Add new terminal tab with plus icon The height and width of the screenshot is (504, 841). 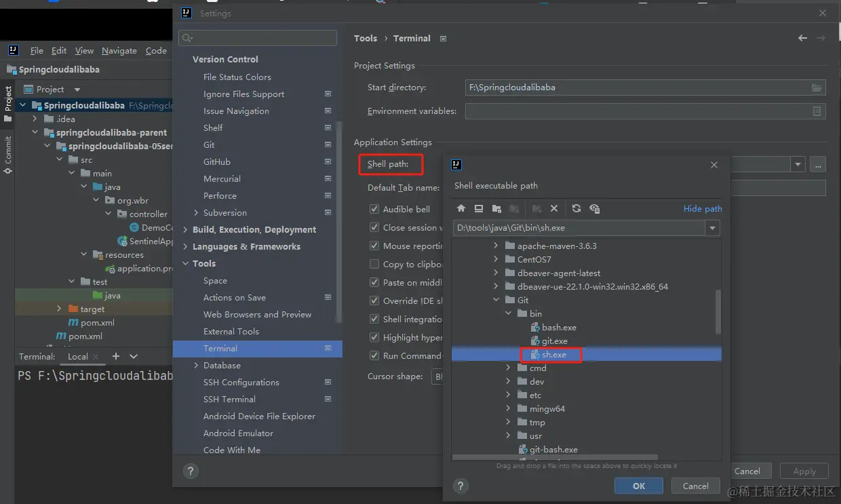(x=116, y=356)
